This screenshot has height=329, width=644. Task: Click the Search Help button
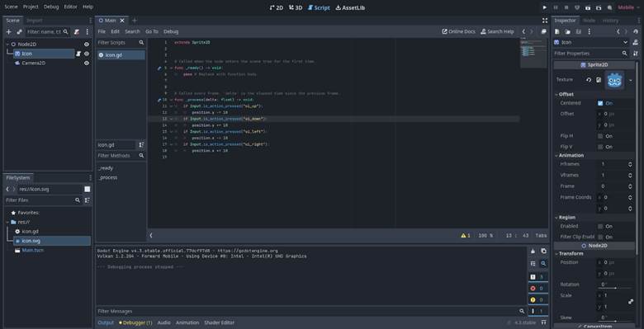tap(497, 31)
